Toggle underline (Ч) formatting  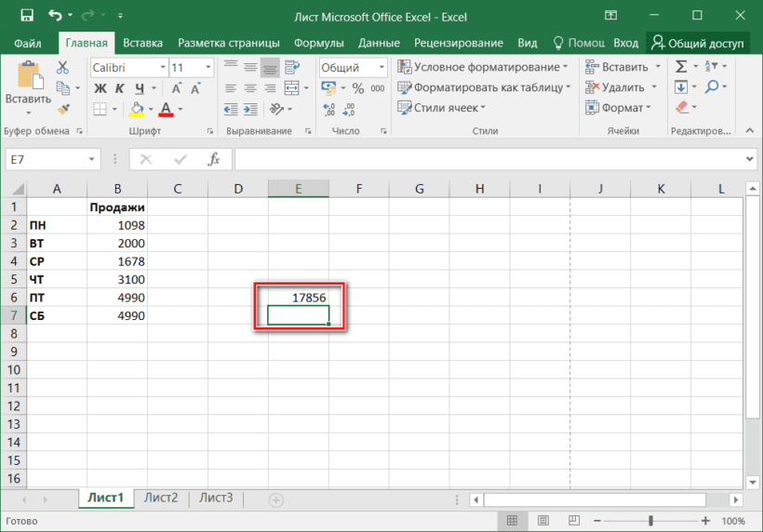[x=140, y=88]
